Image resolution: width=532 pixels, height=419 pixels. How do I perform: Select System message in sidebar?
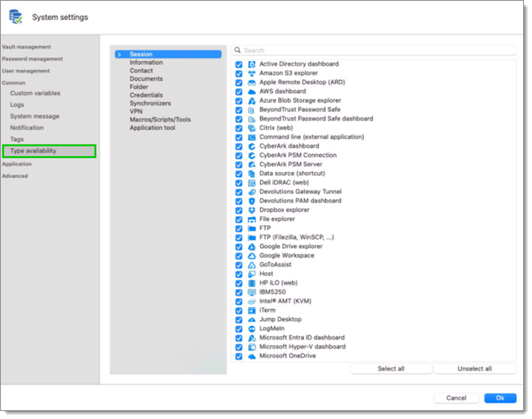coord(35,116)
